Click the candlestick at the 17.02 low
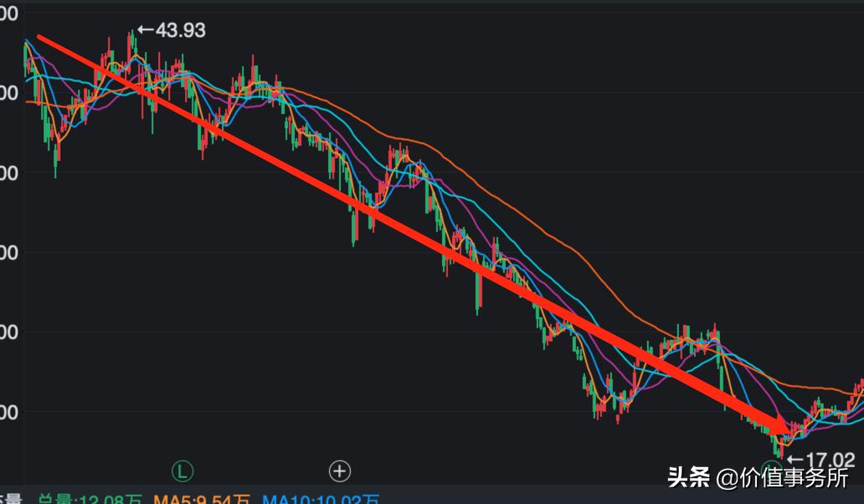Image resolution: width=864 pixels, height=504 pixels. click(779, 447)
